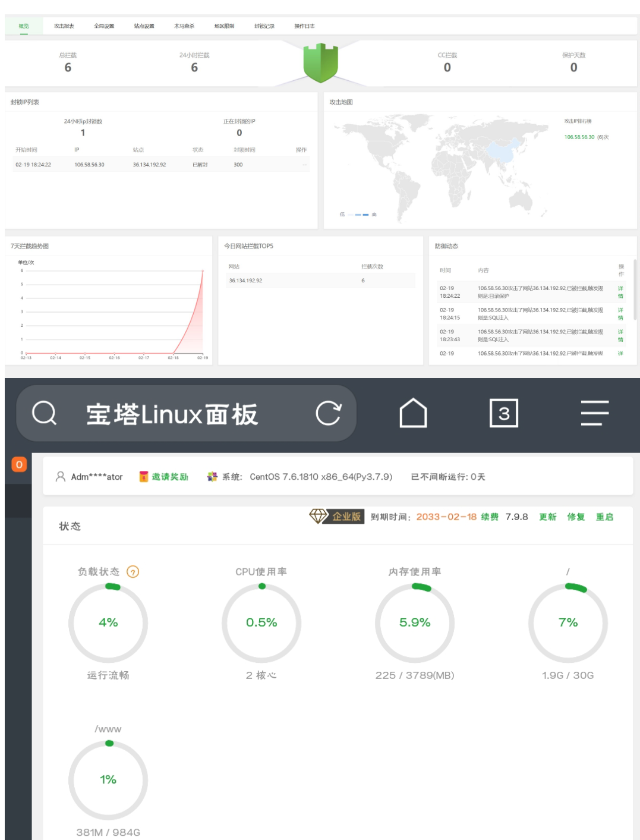Viewport: 640px width, 840px height.
Task: Click the Adm****ator user avatar icon
Action: click(x=60, y=477)
